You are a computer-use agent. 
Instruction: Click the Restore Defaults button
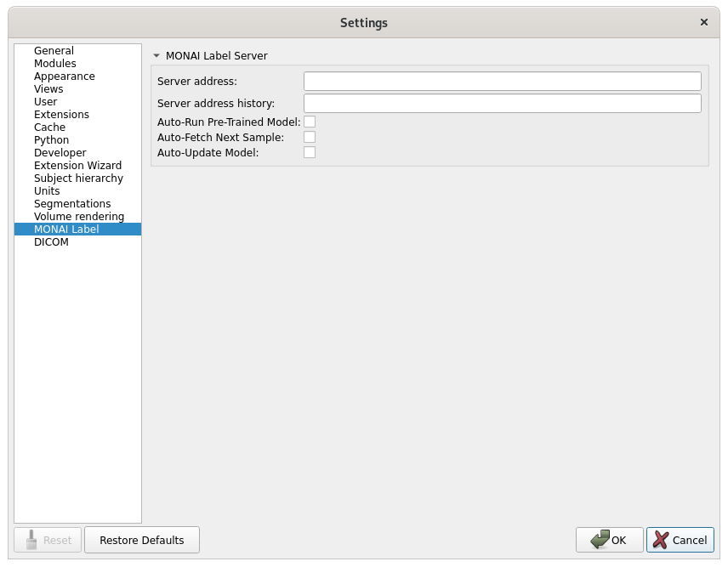tap(142, 540)
